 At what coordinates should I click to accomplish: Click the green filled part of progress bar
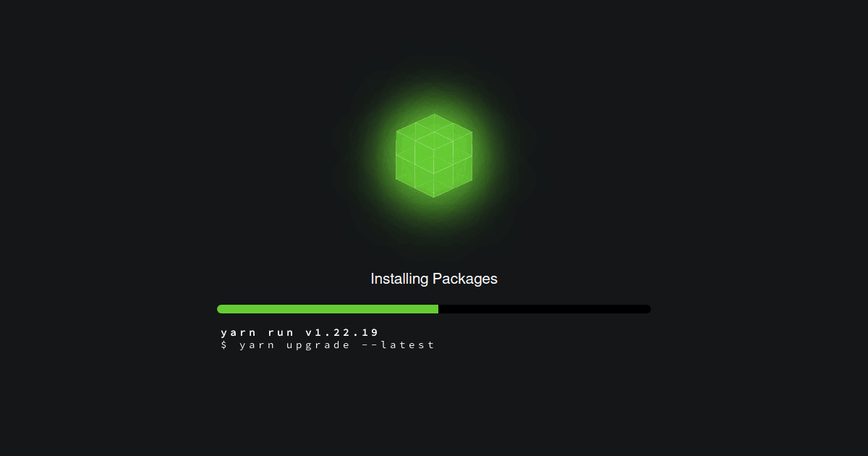(x=328, y=309)
